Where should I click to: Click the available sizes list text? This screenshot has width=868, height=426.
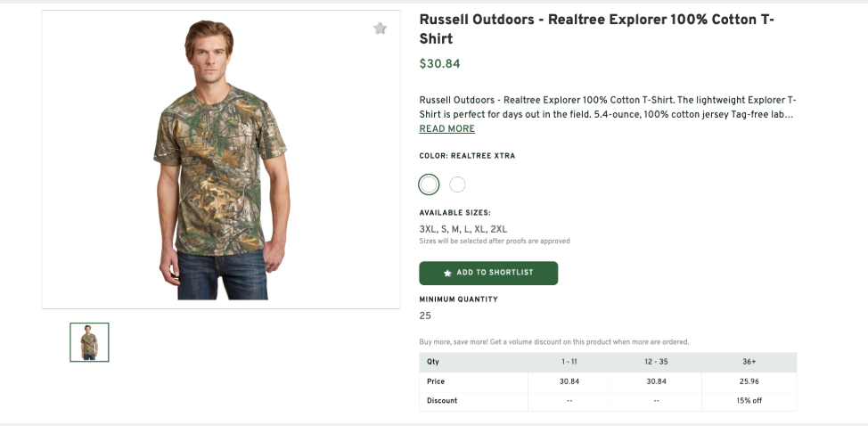463,229
